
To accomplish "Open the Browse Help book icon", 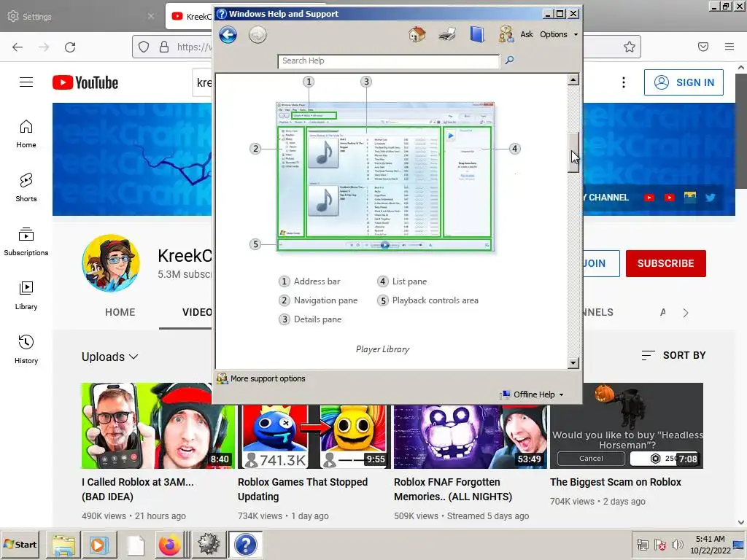I will pos(477,34).
